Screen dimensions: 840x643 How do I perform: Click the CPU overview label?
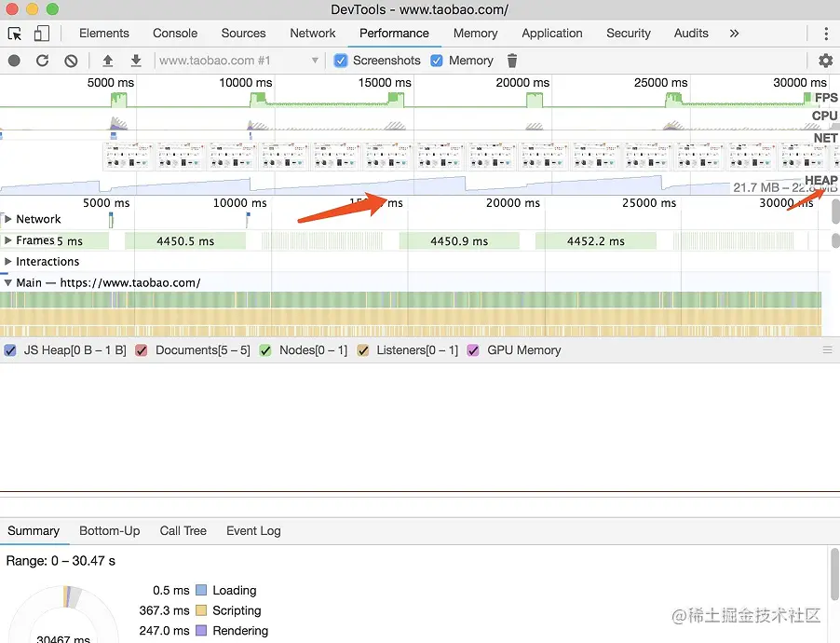coord(824,116)
